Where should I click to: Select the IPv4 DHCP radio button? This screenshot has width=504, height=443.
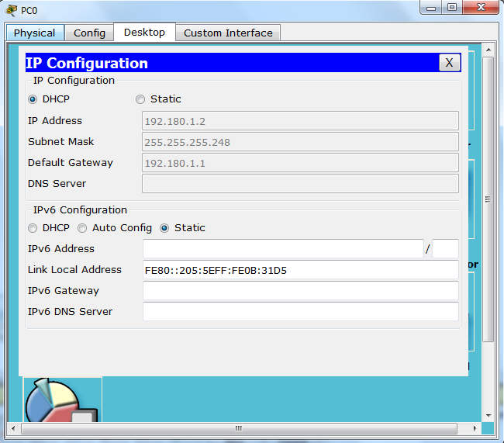[33, 99]
